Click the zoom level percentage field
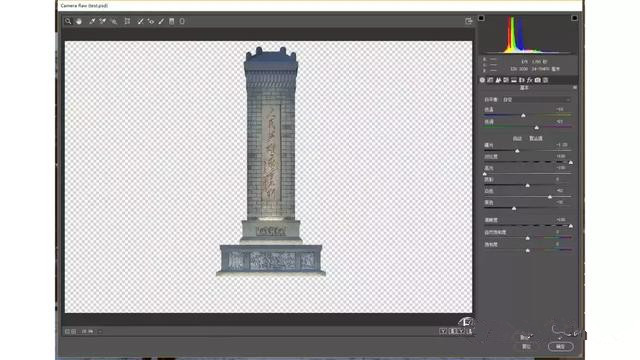Screen dimensions: 640x360 point(88,332)
